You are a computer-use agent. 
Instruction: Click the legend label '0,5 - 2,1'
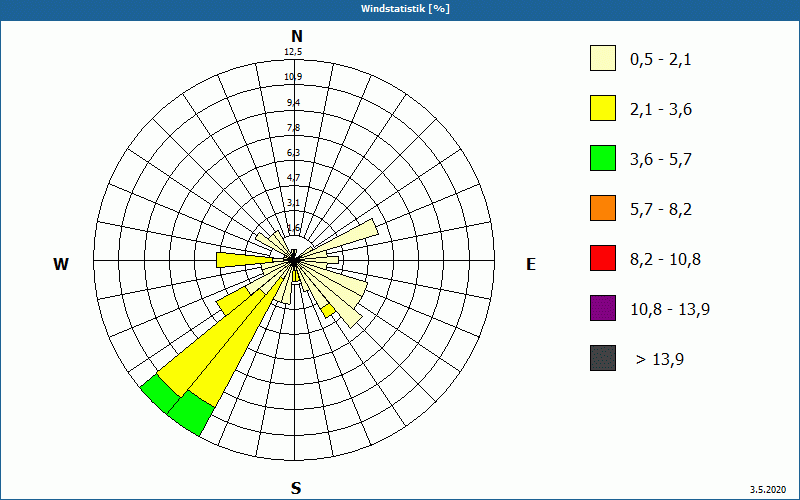pos(661,60)
